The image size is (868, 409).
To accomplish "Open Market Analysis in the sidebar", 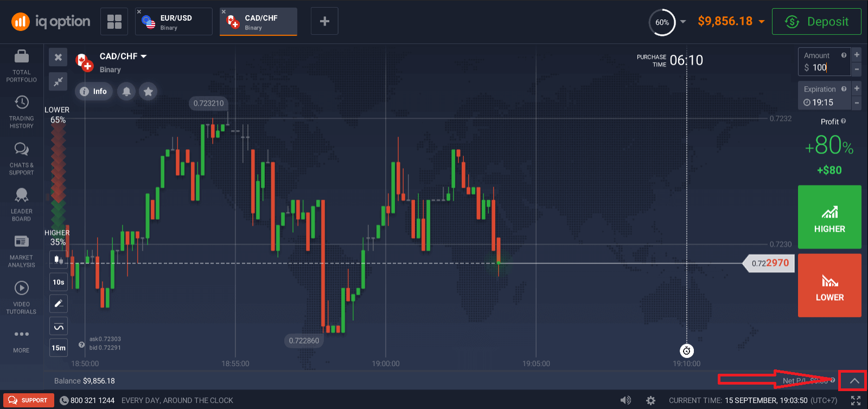I will pos(22,241).
